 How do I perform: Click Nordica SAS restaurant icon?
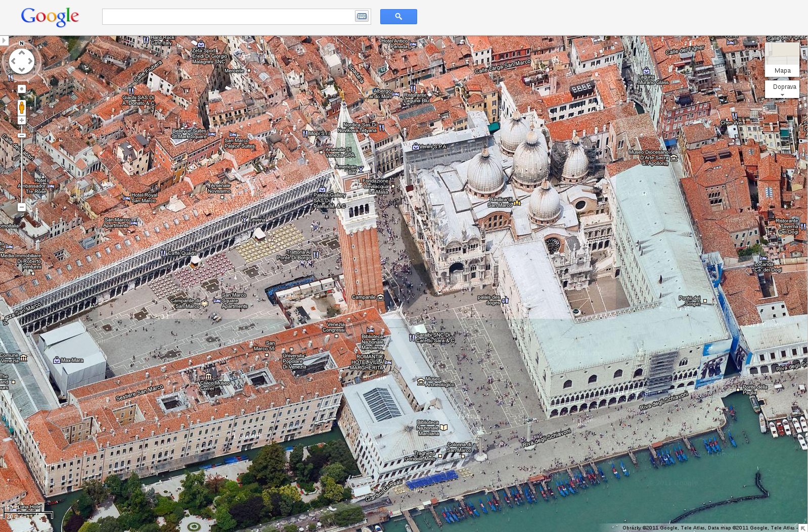[382, 127]
